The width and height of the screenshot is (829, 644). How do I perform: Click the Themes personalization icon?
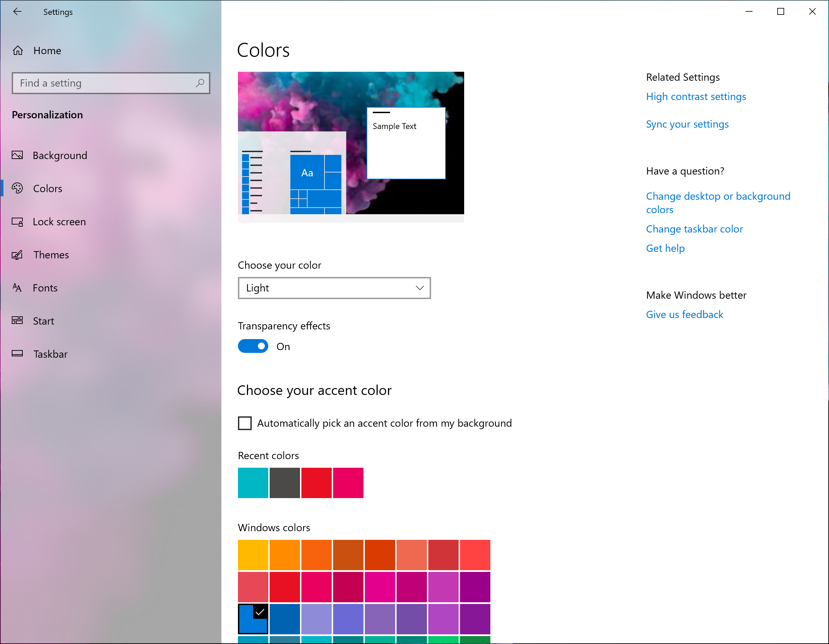[x=18, y=254]
